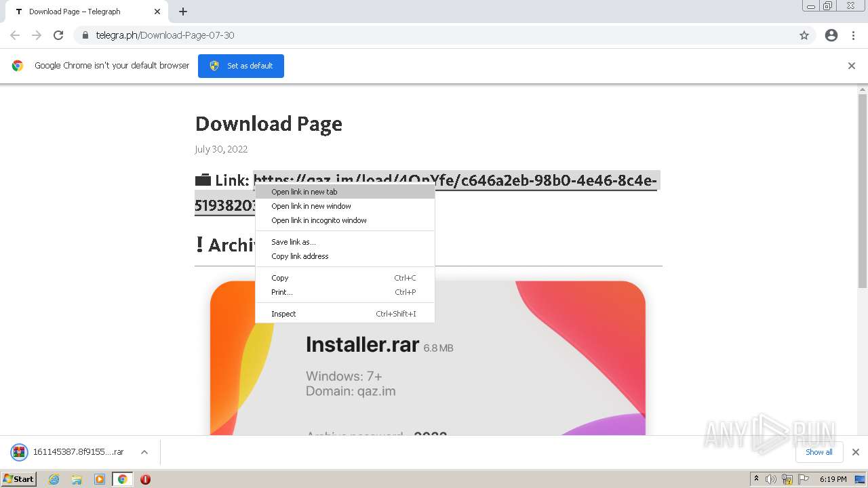Click the red security taskbar icon

145,479
